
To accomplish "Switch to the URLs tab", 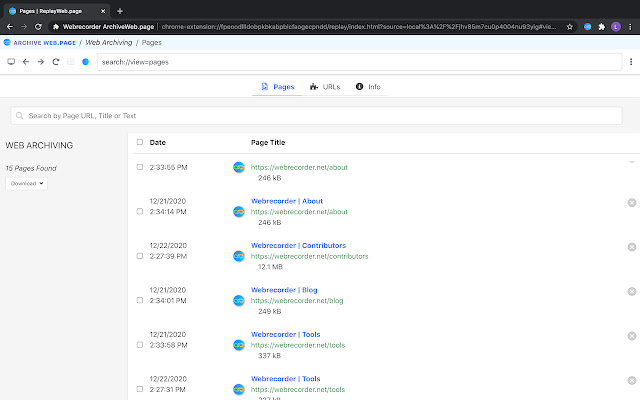I will (x=325, y=87).
